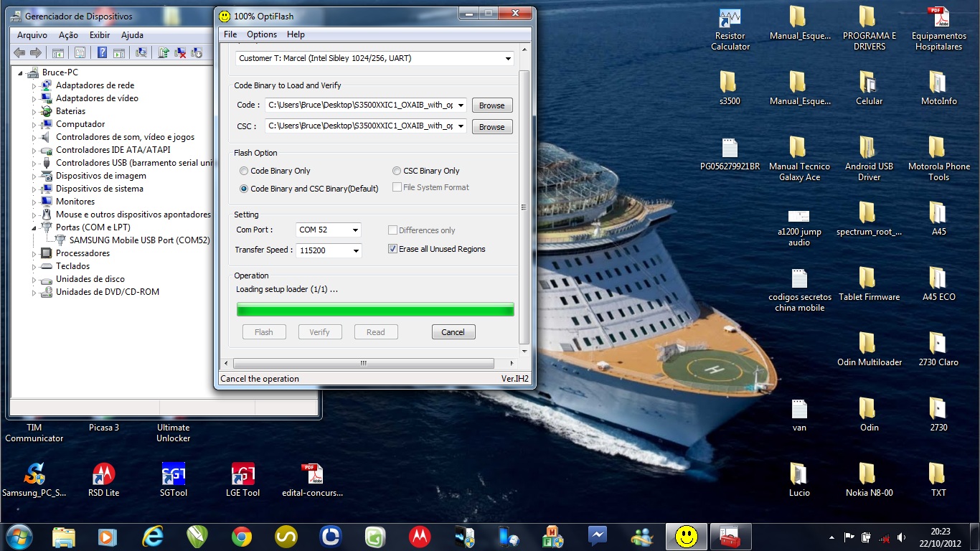Open edital-concurs... PDF on desktop
Screen dimensions: 980x551
pos(313,480)
